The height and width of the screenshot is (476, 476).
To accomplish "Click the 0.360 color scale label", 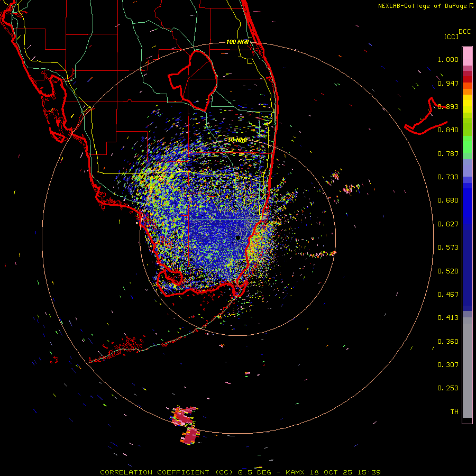I will [x=448, y=342].
